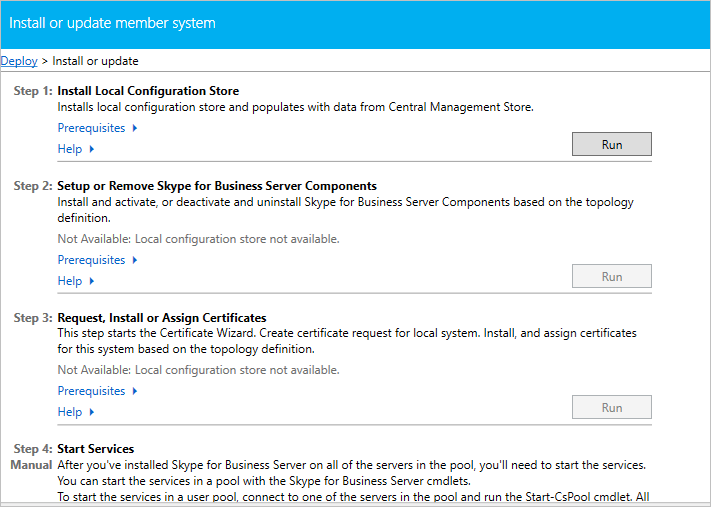Viewport: 711px width, 507px height.
Task: Select the 'Request, Install or Assign Certificates' heading
Action: point(161,317)
